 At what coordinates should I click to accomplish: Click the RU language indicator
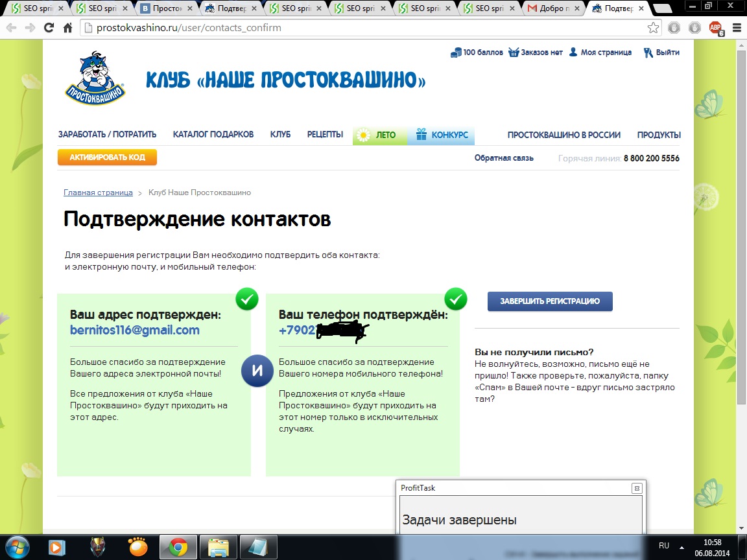pos(663,546)
